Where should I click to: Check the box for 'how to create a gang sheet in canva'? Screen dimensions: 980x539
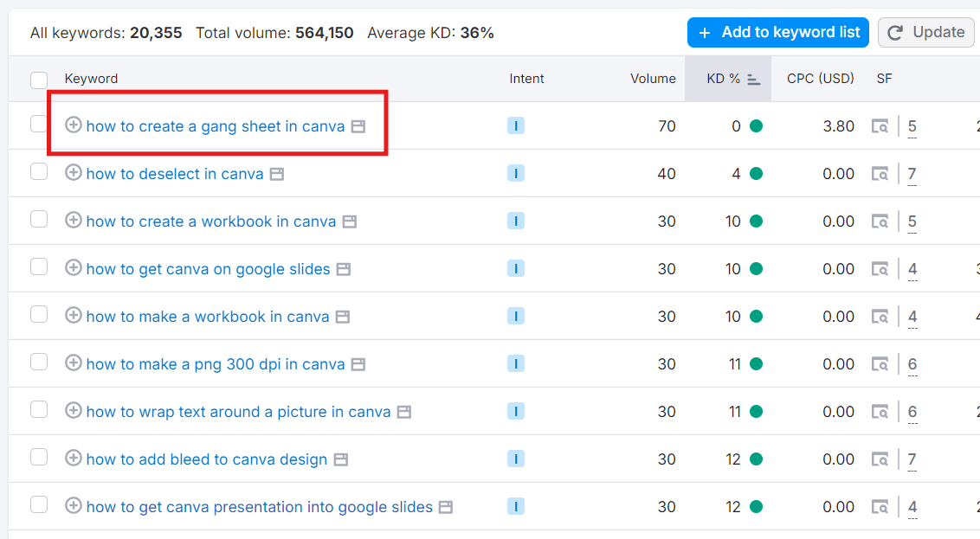pyautogui.click(x=39, y=124)
